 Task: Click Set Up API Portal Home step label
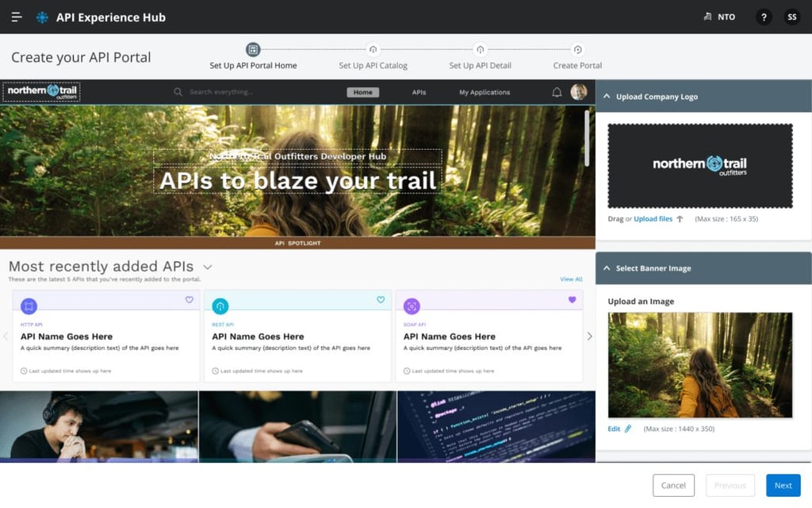point(253,65)
